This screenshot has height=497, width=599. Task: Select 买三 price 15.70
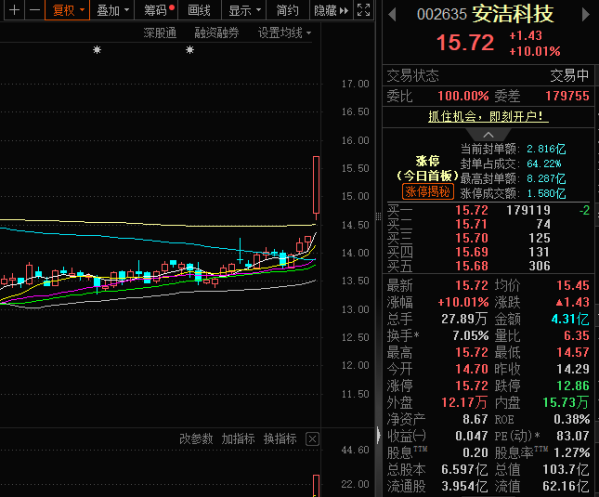(472, 238)
